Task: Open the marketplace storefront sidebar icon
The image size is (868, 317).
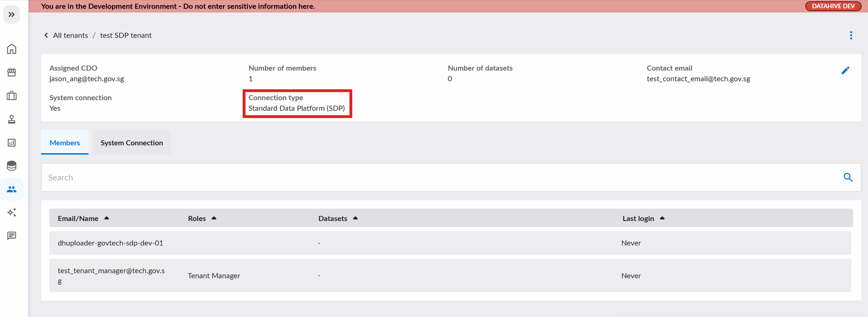Action: coord(12,72)
